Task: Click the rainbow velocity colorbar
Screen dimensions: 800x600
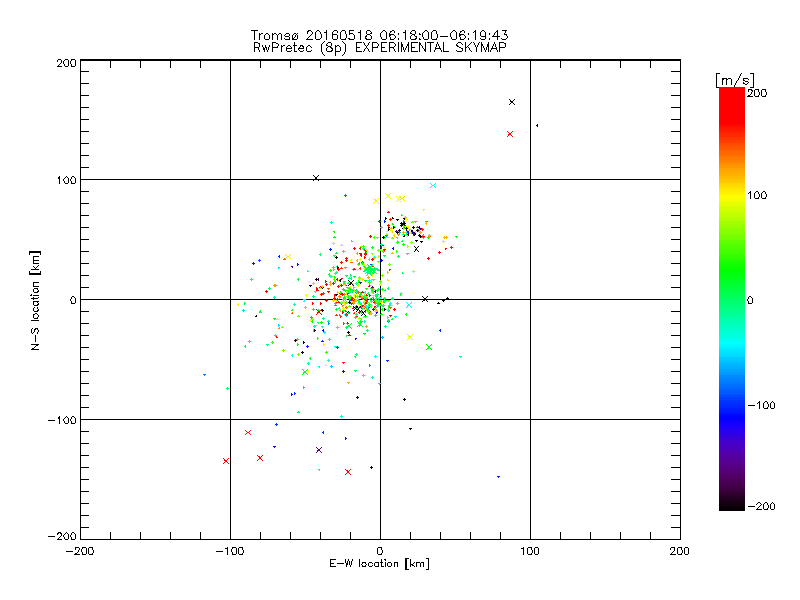Action: (x=732, y=299)
